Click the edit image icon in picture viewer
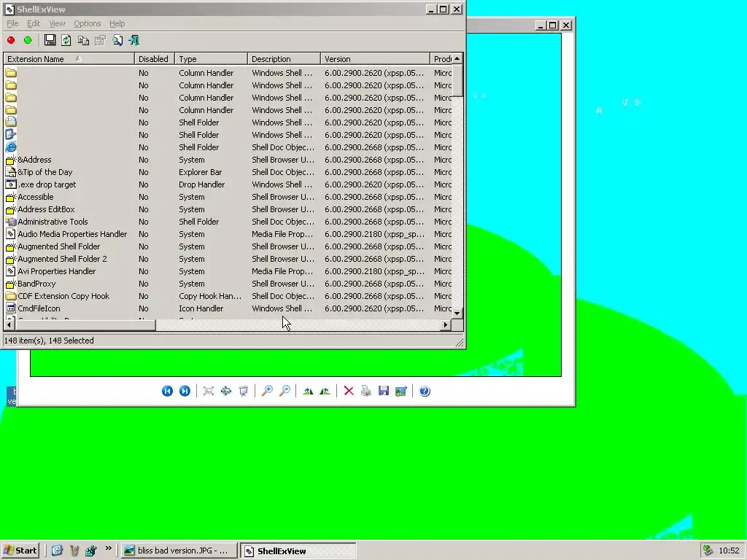 click(401, 391)
